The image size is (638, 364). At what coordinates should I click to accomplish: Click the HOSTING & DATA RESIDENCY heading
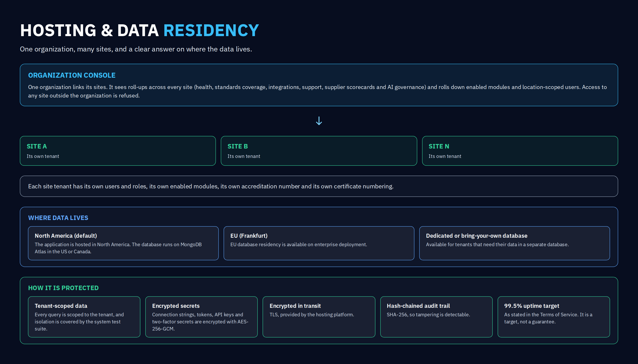pyautogui.click(x=139, y=30)
